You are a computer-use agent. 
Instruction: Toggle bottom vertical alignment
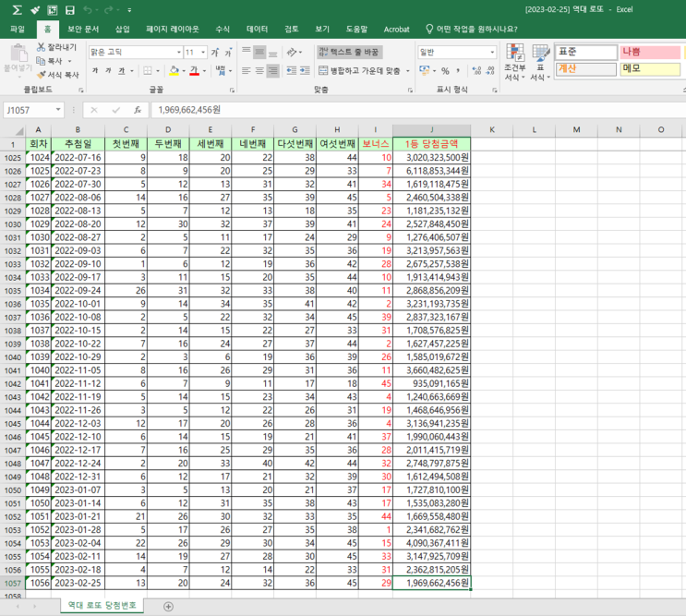click(273, 53)
